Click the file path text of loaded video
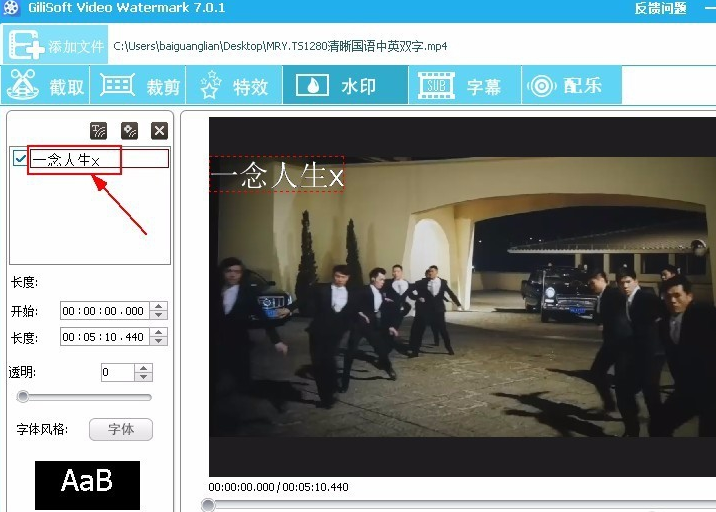Screen dimensions: 716x512 point(280,46)
